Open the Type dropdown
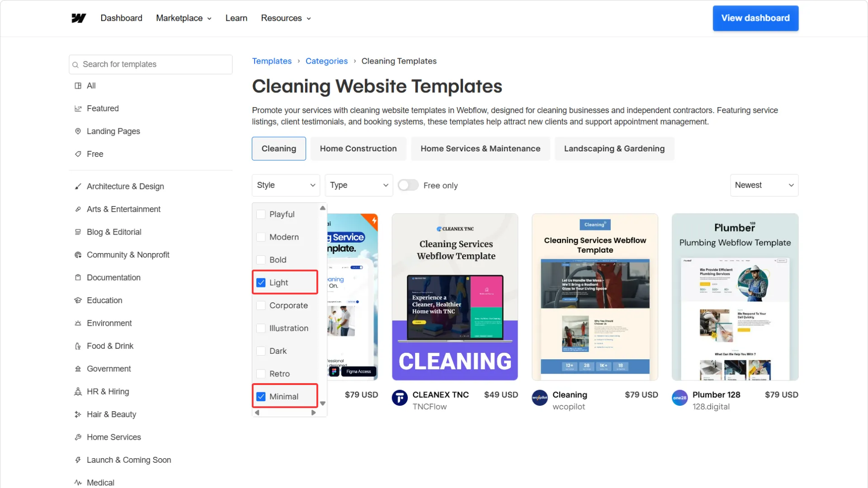This screenshot has height=488, width=868. click(359, 185)
